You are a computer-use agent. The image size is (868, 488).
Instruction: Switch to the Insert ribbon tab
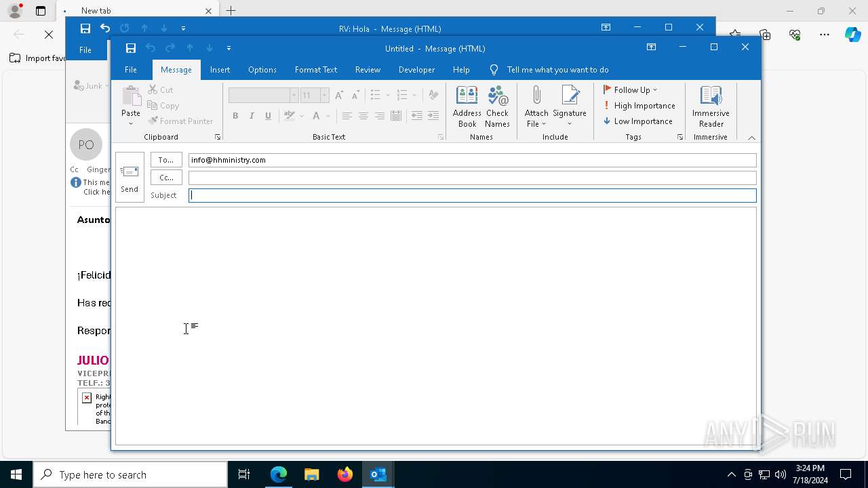pos(220,70)
